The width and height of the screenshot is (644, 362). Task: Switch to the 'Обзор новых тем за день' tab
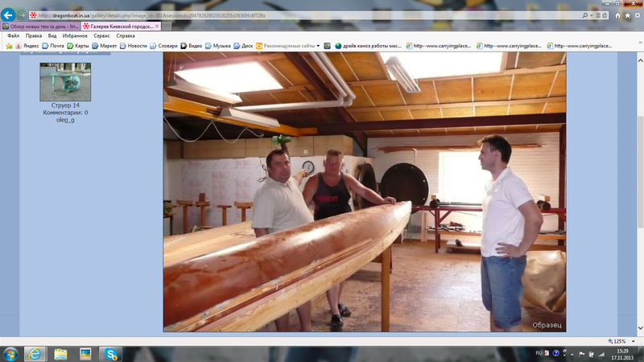41,27
